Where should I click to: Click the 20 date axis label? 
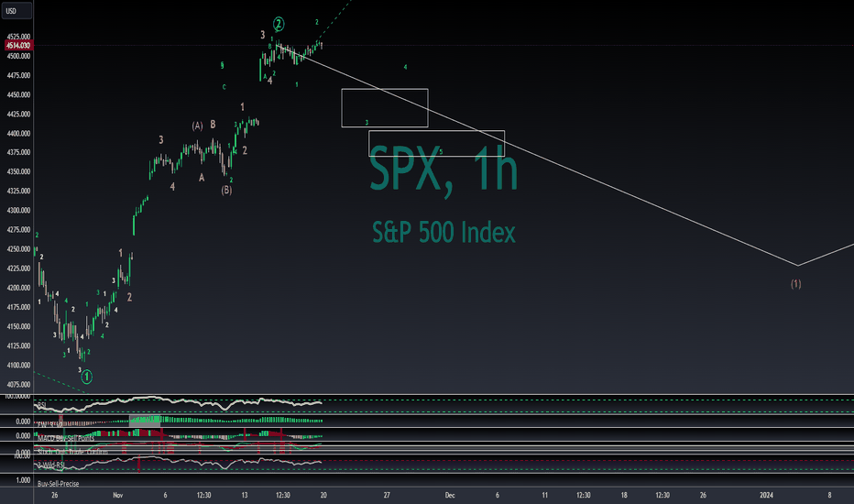pos(323,495)
